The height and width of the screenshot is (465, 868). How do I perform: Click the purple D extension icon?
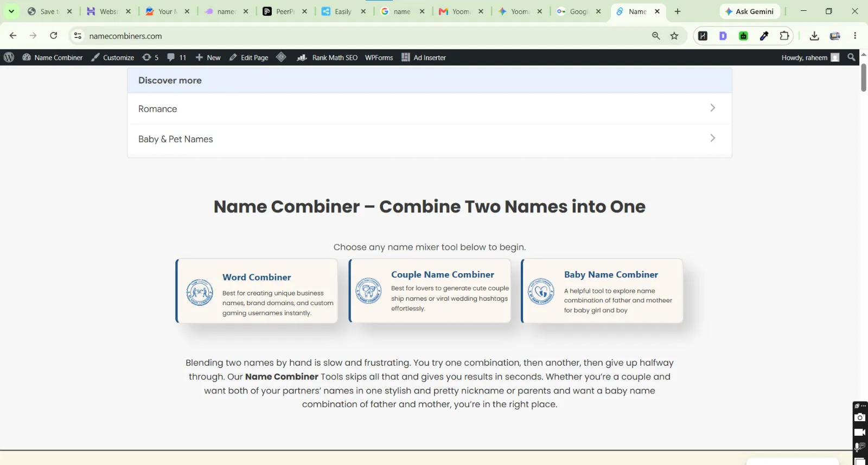tap(723, 36)
